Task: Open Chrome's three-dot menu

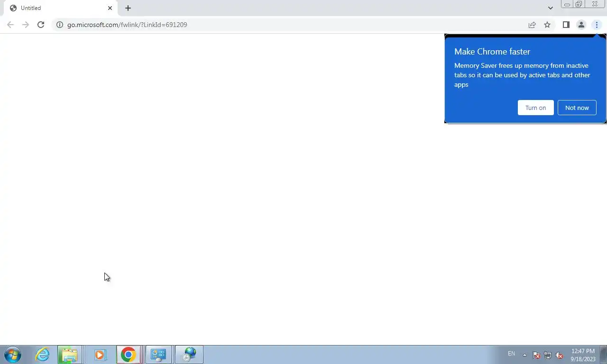Action: tap(597, 25)
